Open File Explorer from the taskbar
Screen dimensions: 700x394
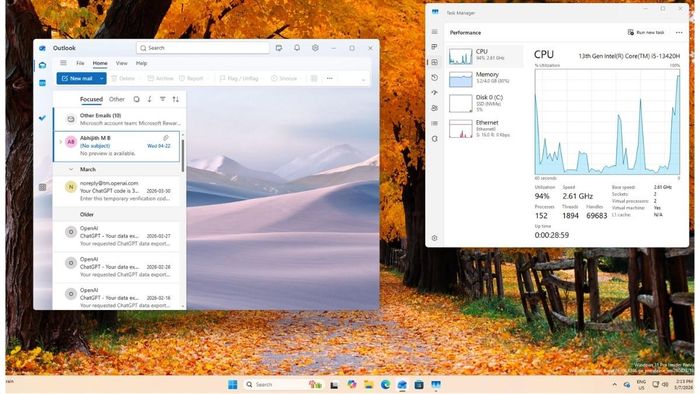tap(368, 384)
